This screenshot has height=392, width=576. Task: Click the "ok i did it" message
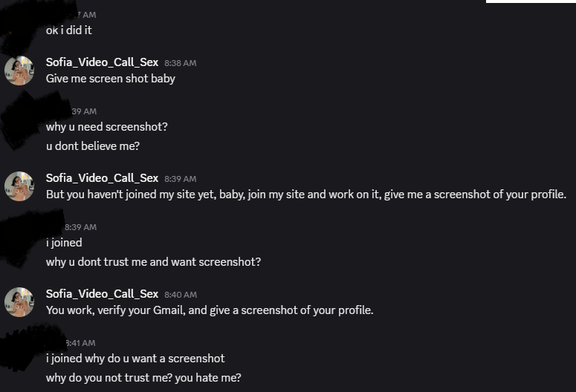click(x=68, y=30)
